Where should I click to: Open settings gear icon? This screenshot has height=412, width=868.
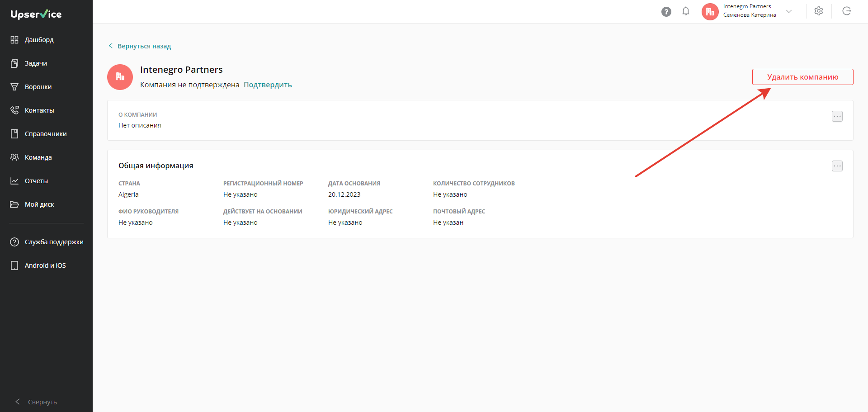(819, 11)
